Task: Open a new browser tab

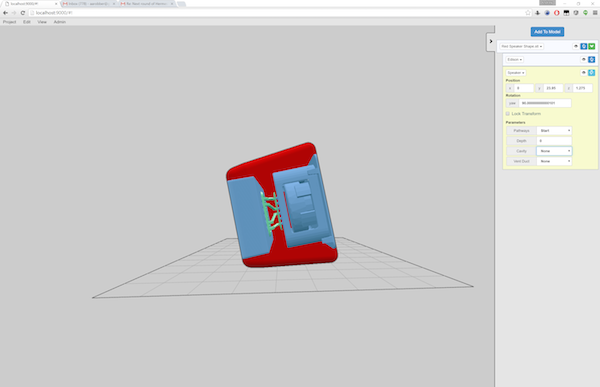Action: click(181, 4)
